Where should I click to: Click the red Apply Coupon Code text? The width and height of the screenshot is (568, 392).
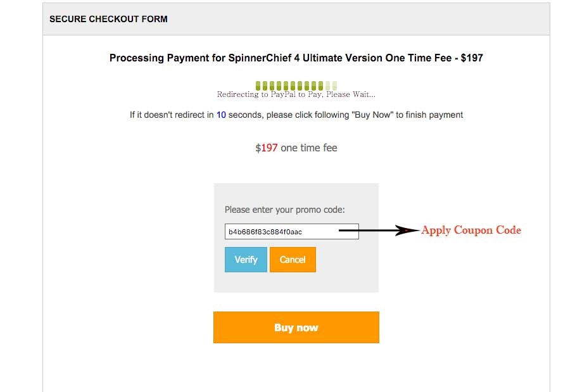tap(471, 231)
